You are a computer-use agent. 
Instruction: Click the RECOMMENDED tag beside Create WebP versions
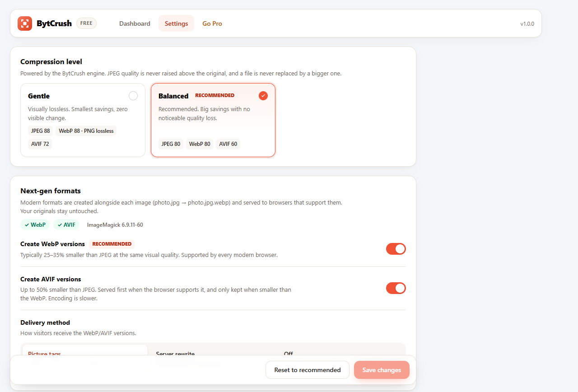(x=112, y=244)
